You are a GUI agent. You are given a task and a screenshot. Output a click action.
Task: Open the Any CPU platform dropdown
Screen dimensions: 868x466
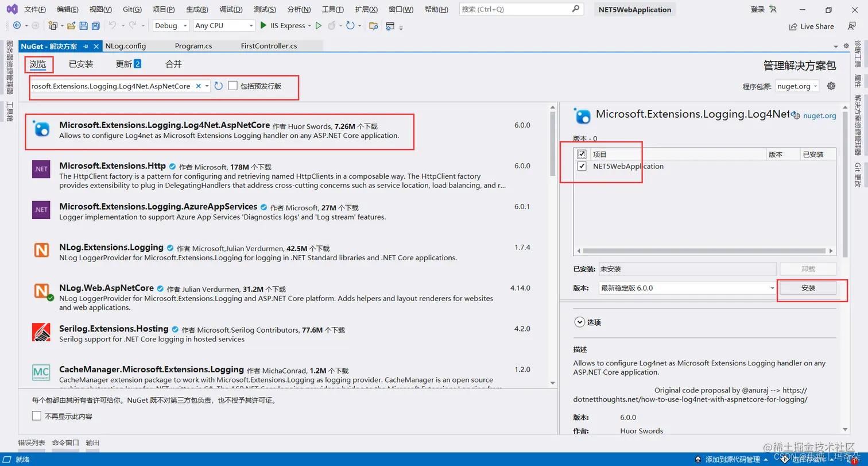click(224, 26)
